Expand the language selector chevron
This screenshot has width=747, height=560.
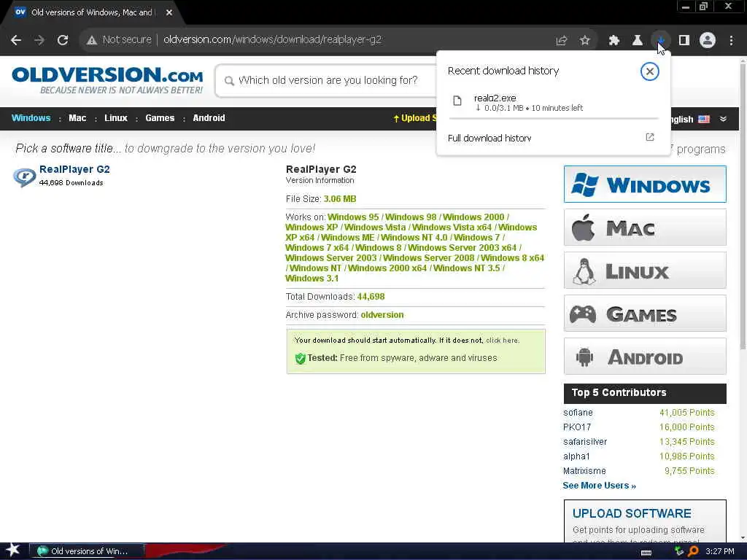point(723,119)
